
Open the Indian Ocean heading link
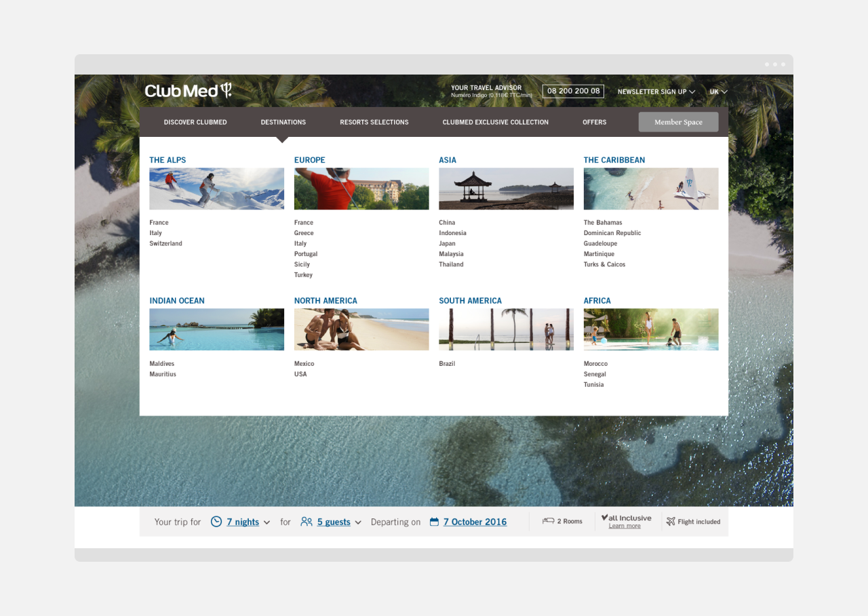(x=177, y=301)
